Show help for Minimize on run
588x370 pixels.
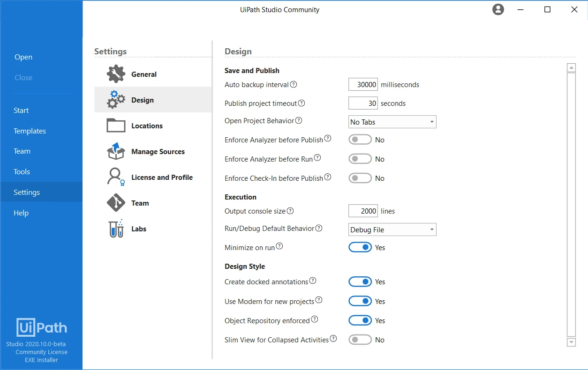(279, 246)
